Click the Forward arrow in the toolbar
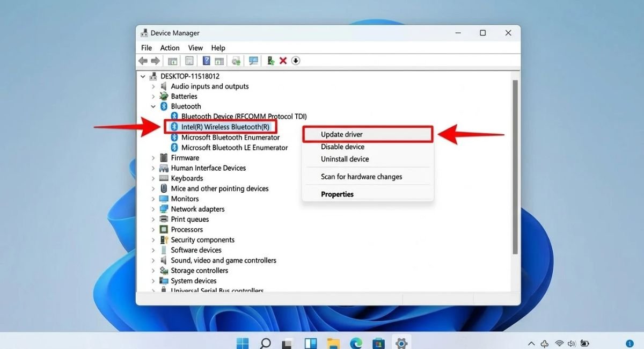 (155, 61)
